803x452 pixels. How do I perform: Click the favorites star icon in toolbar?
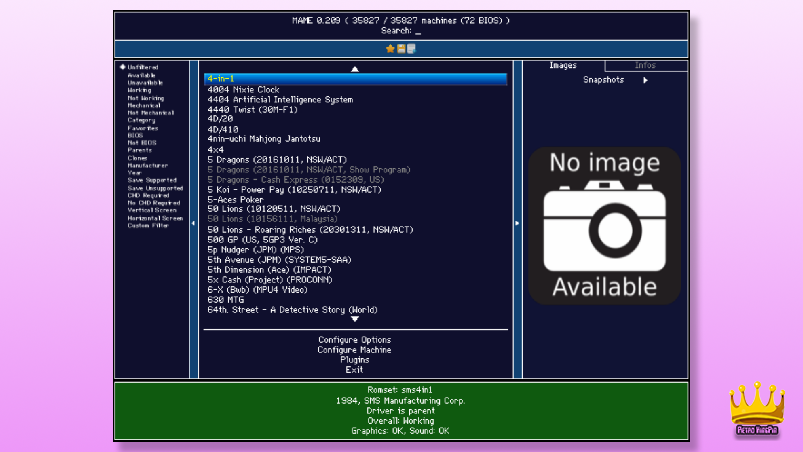[x=390, y=49]
